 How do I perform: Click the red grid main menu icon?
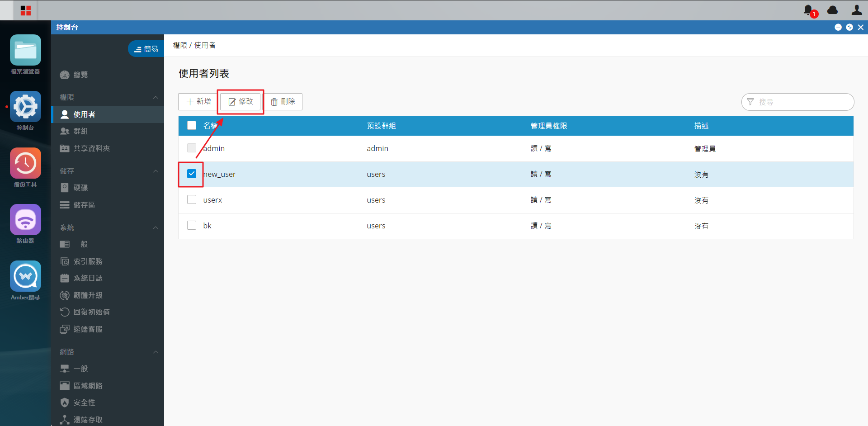pyautogui.click(x=26, y=10)
